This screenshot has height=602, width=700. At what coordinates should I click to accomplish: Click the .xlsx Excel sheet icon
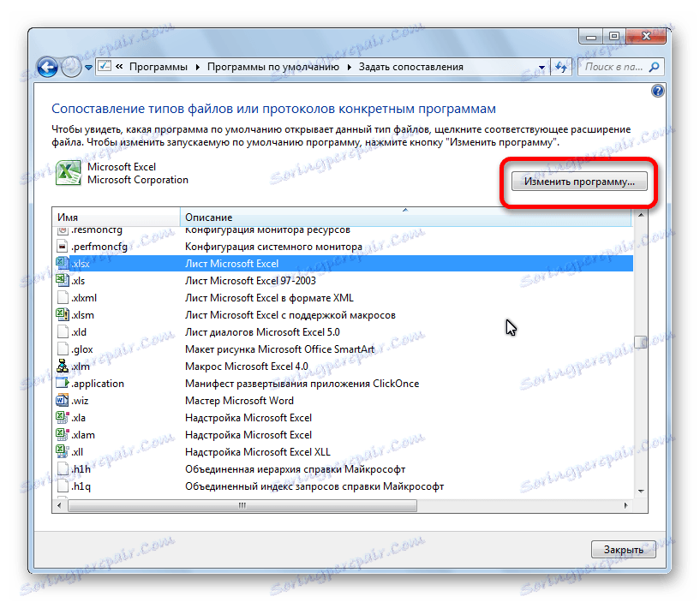click(62, 263)
